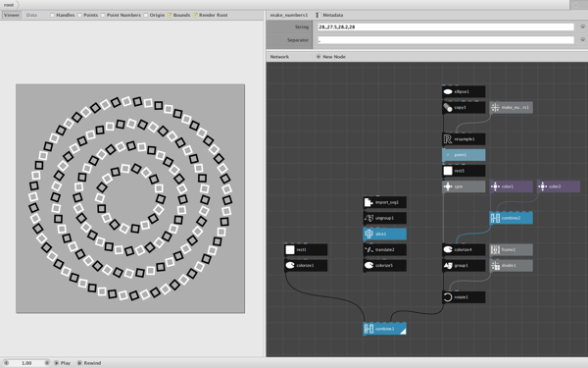The width and height of the screenshot is (588, 368).
Task: Select the copy3 node
Action: coord(464,107)
